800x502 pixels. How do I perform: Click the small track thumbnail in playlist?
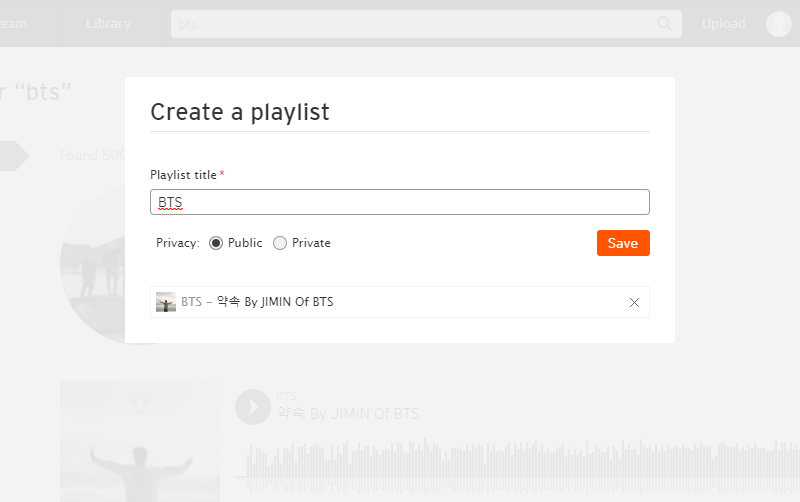166,302
